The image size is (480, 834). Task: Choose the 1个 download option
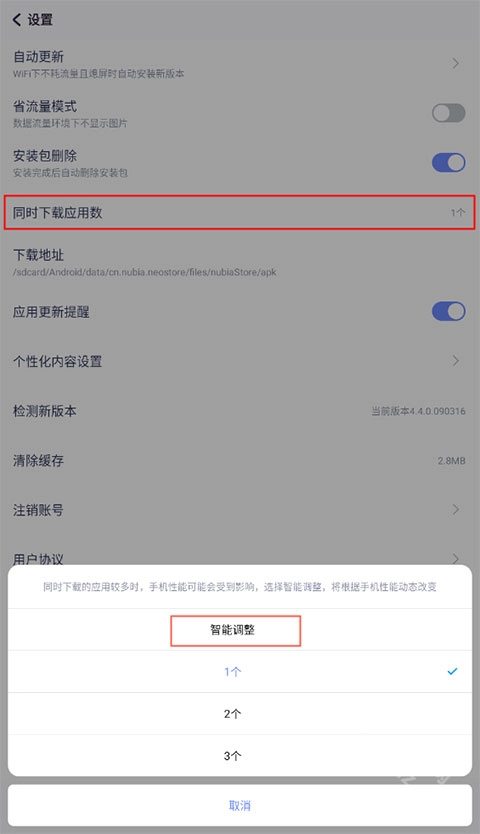(x=239, y=672)
